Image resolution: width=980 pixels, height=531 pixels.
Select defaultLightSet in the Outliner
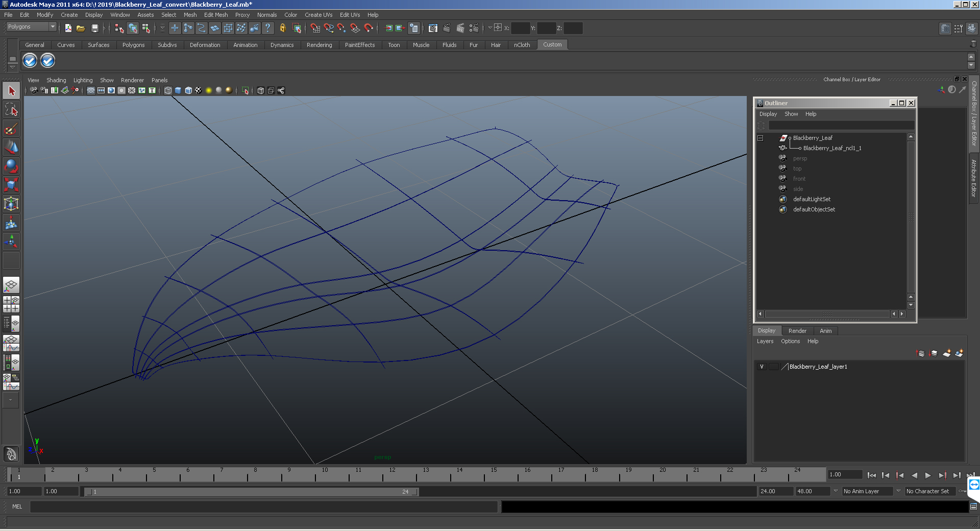[812, 199]
